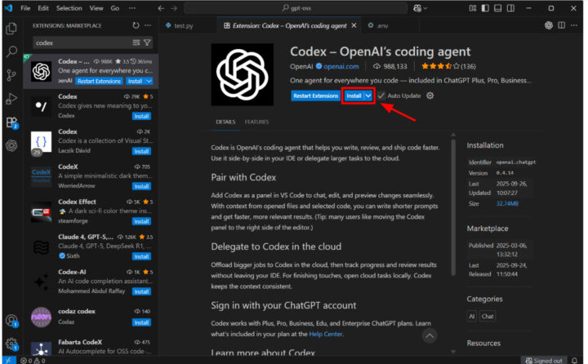Viewport: 588px width, 364px height.
Task: Click the Restart Extensions button on the extension page
Action: [316, 95]
